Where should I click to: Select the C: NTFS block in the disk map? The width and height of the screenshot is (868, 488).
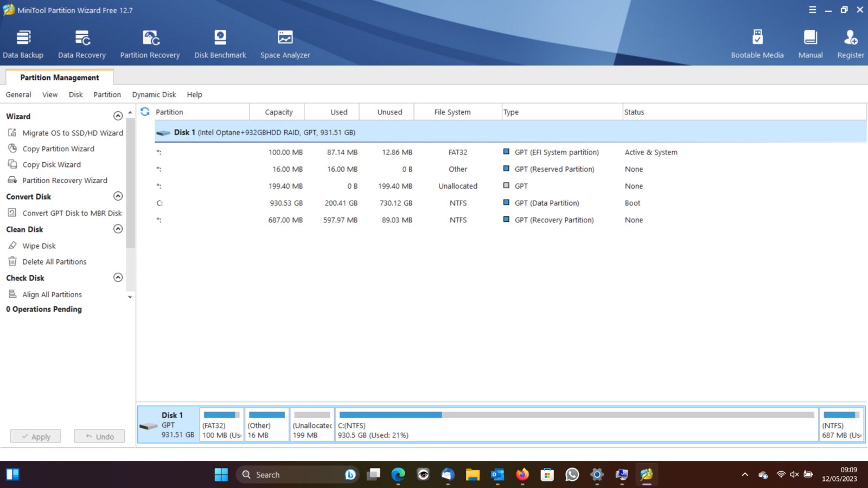pos(576,425)
